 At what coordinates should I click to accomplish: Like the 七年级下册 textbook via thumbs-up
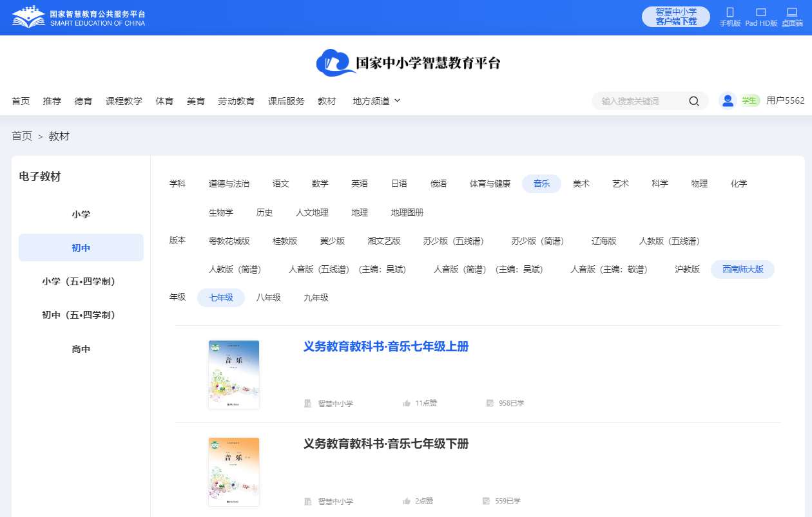407,501
